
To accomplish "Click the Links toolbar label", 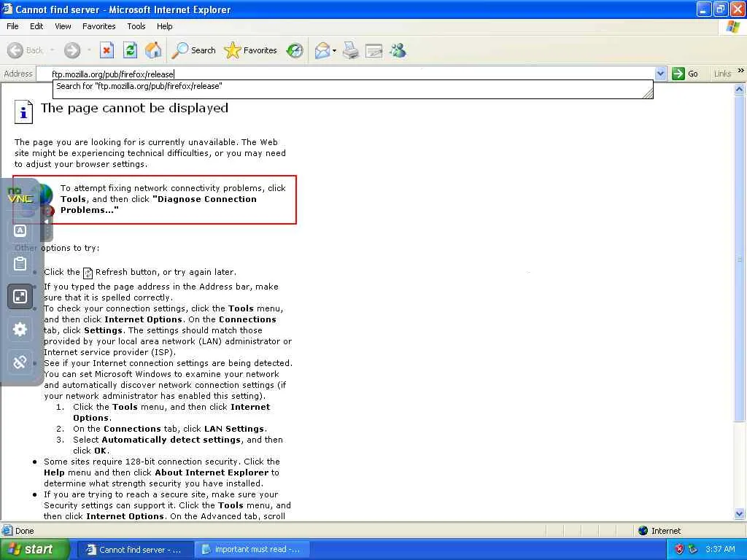I will coord(722,74).
